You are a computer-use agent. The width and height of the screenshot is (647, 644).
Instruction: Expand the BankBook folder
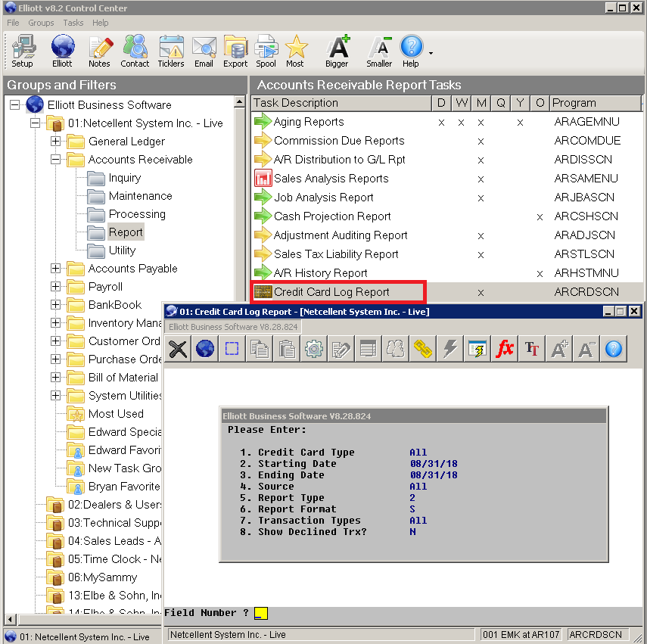[x=55, y=304]
